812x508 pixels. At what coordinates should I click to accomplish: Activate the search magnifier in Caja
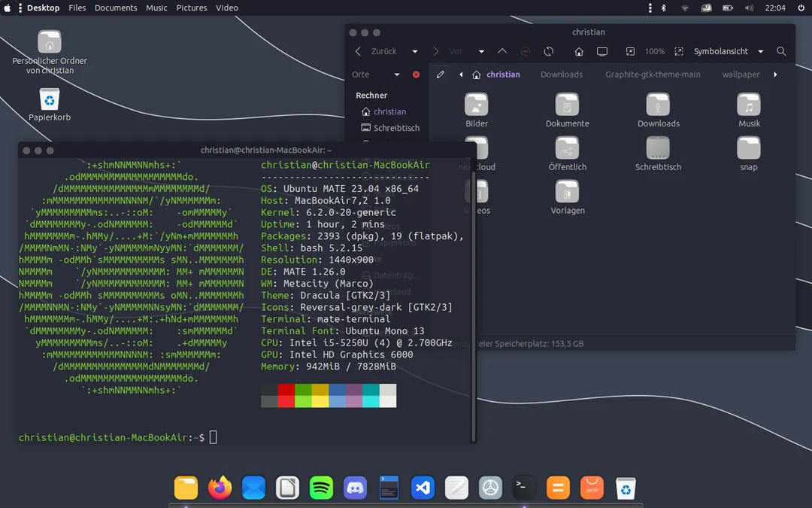(781, 51)
